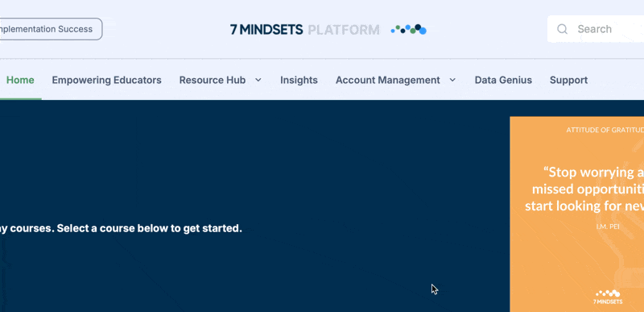Click the colored dots logo mark
The height and width of the screenshot is (312, 644).
tap(409, 29)
